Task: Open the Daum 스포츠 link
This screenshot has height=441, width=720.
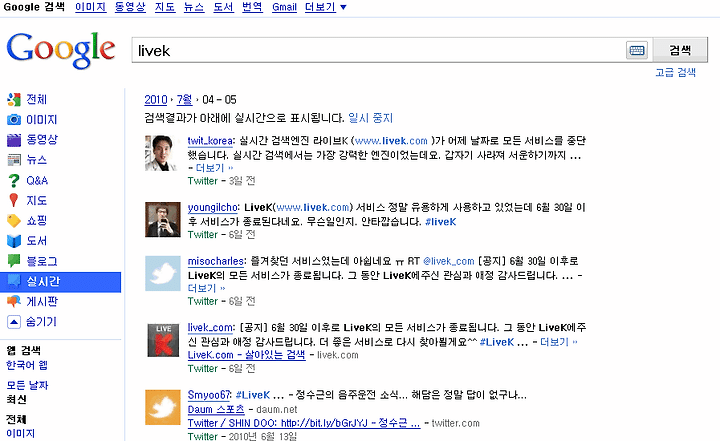Action: tap(216, 409)
